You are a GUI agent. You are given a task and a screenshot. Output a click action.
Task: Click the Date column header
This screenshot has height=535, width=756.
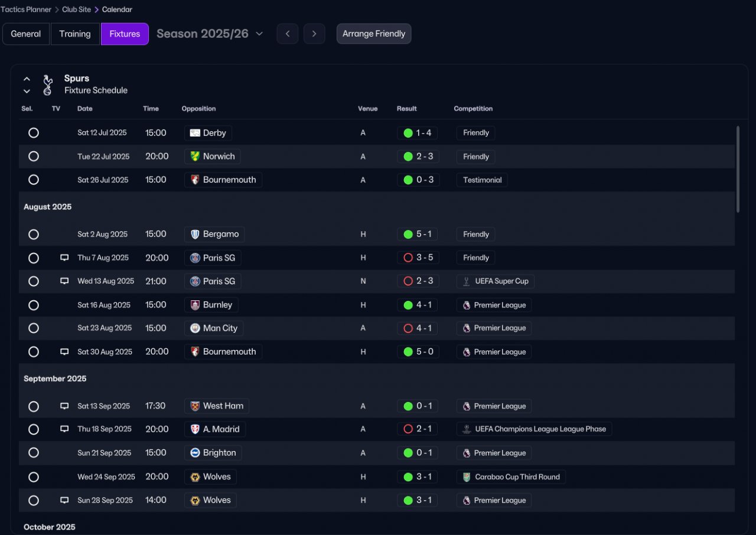coord(85,109)
